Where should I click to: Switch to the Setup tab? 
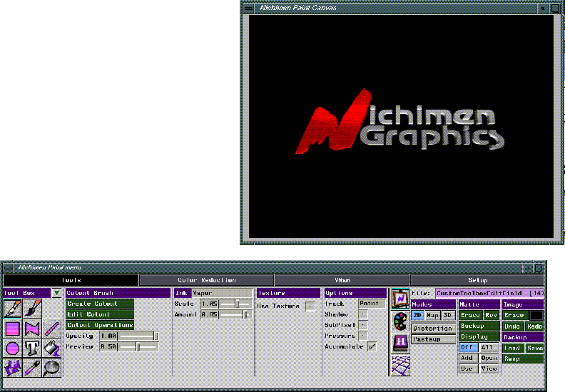click(x=477, y=280)
